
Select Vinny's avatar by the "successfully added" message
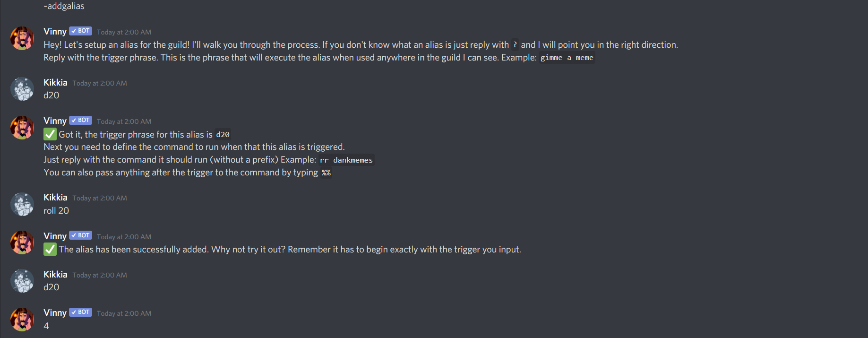point(22,243)
